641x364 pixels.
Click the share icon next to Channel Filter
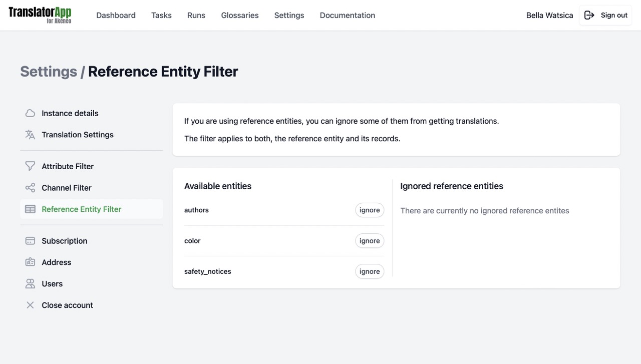pyautogui.click(x=30, y=188)
